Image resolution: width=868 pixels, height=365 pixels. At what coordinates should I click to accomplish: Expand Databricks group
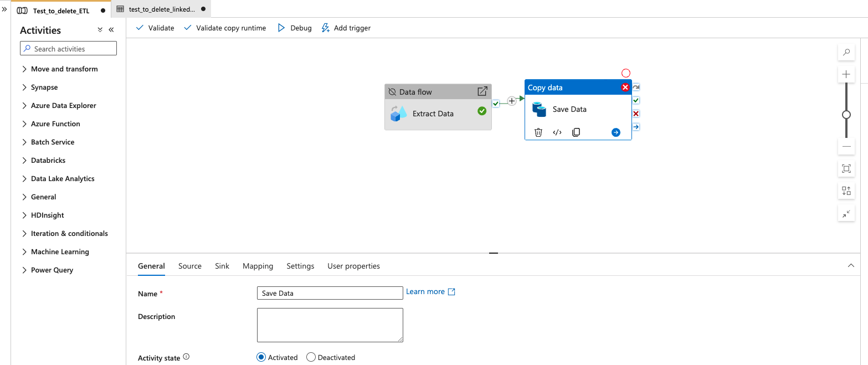[x=24, y=161]
